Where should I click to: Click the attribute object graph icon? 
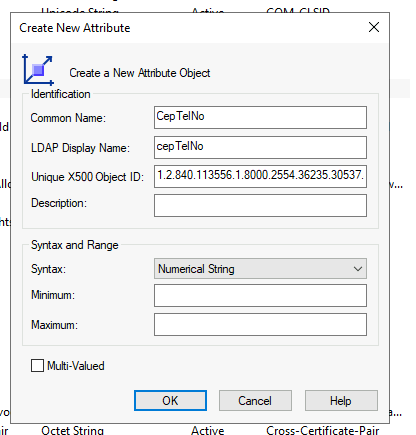click(x=38, y=70)
